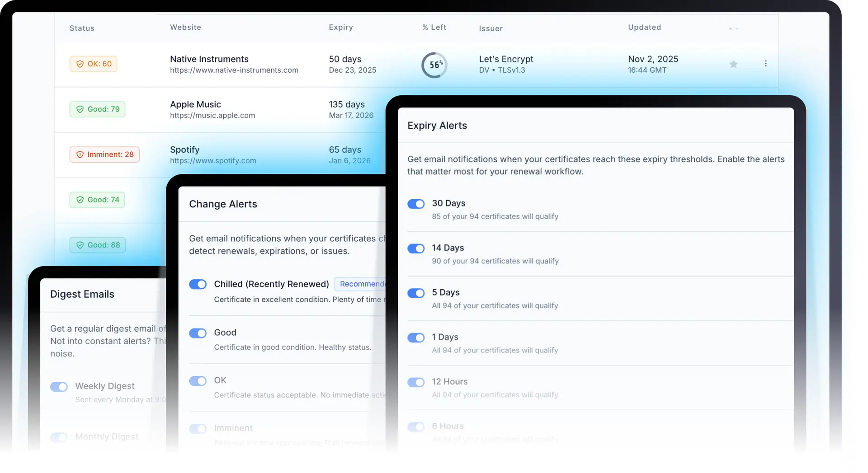Screen dimensions: 868x473
Task: Toggle the Good change alert
Action: 198,333
